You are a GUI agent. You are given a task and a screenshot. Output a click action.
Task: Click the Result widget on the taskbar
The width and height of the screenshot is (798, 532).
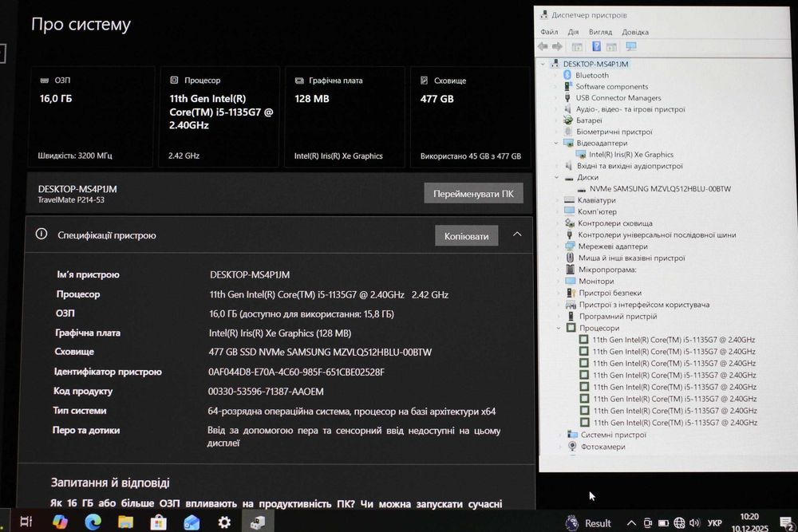pyautogui.click(x=588, y=523)
